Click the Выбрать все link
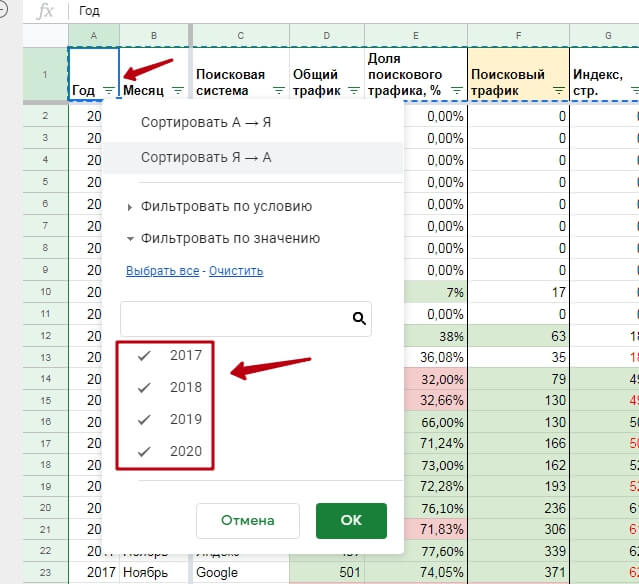The width and height of the screenshot is (639, 584). [163, 271]
